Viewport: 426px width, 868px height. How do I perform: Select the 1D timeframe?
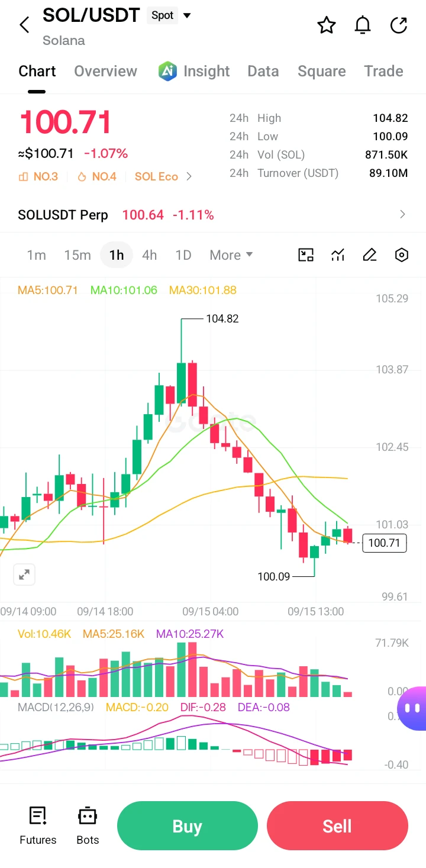pos(183,255)
